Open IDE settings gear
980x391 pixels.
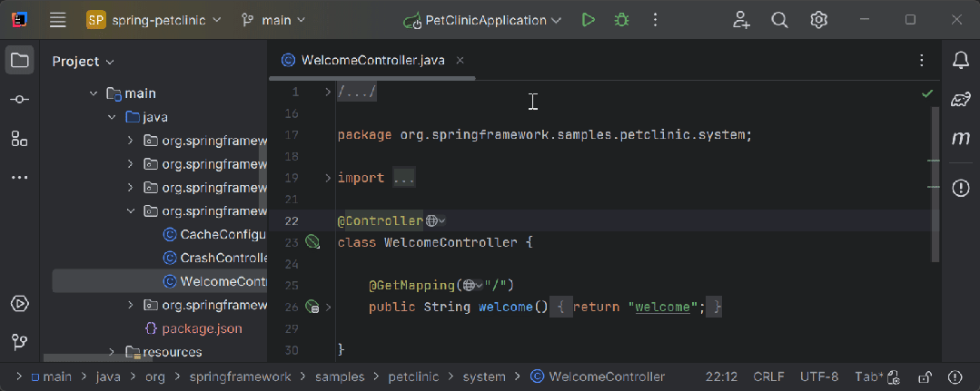[x=818, y=20]
